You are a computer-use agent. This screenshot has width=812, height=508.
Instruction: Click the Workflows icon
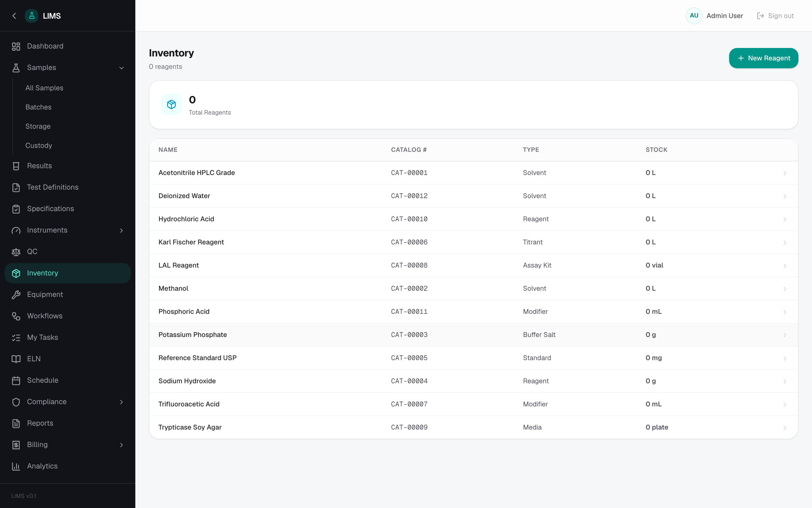[16, 316]
